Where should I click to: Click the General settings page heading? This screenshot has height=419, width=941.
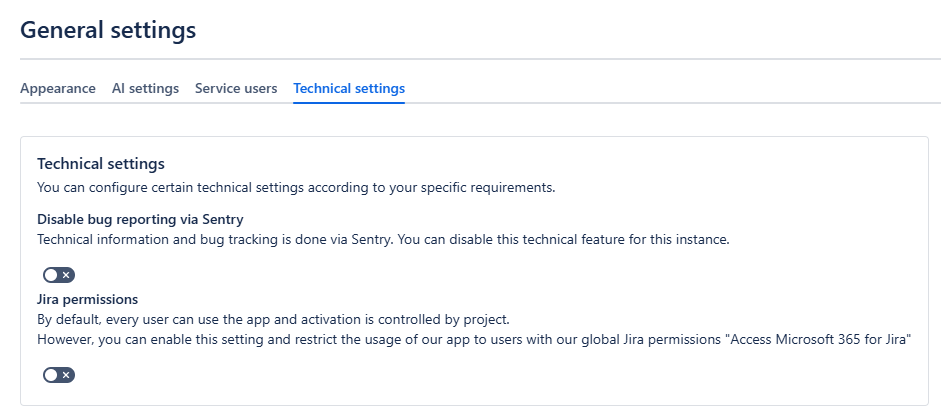[108, 30]
